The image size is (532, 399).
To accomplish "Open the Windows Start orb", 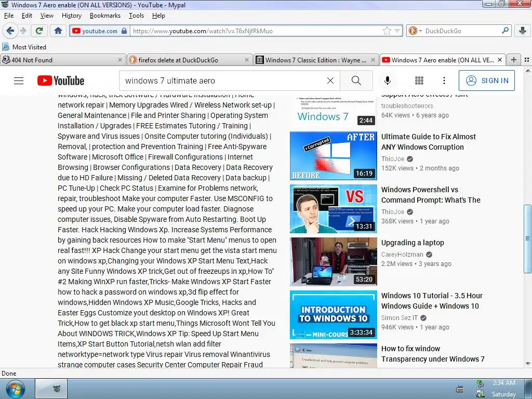I will [15, 389].
